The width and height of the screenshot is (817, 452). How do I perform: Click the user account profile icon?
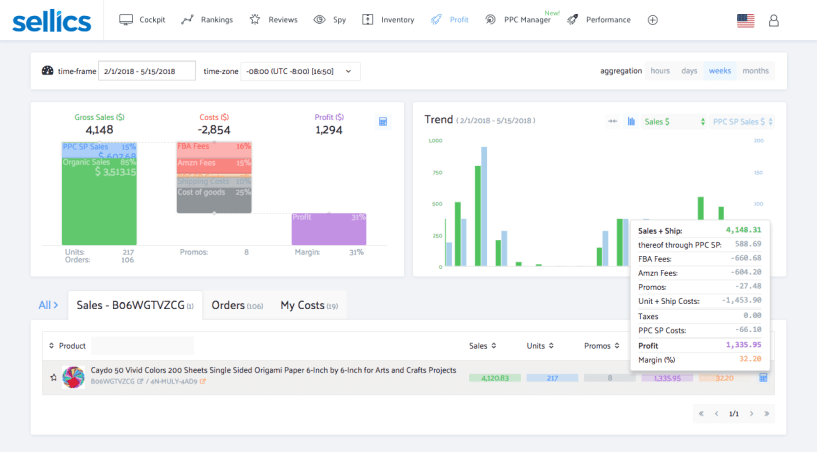pyautogui.click(x=774, y=20)
